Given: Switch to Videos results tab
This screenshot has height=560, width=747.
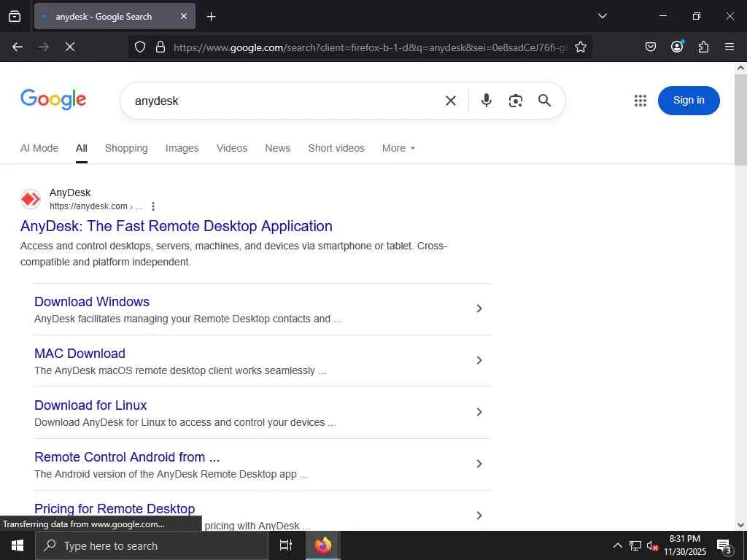Looking at the screenshot, I should point(232,148).
